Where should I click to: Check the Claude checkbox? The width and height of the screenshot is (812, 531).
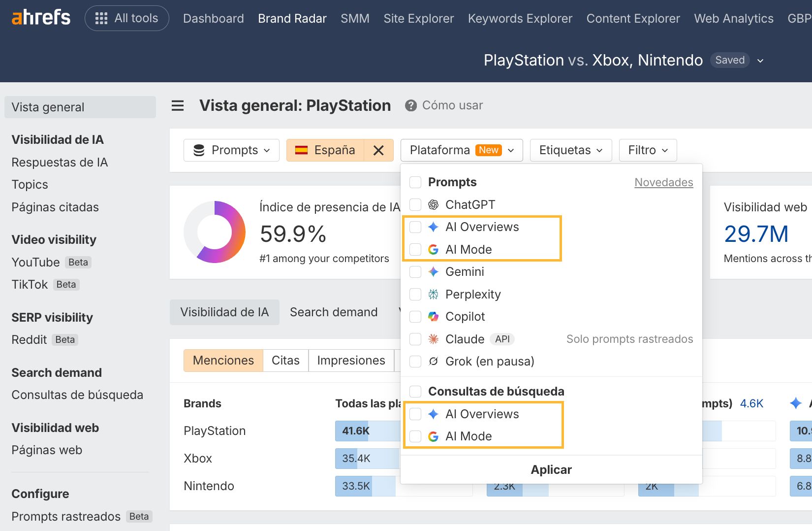coord(415,339)
